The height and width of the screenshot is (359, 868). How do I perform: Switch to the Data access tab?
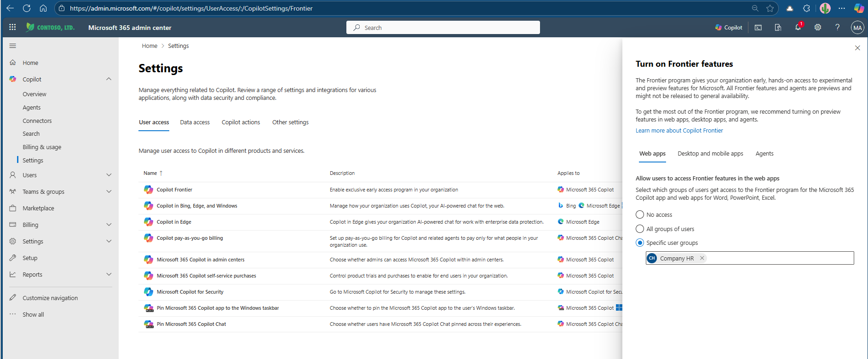pyautogui.click(x=195, y=122)
